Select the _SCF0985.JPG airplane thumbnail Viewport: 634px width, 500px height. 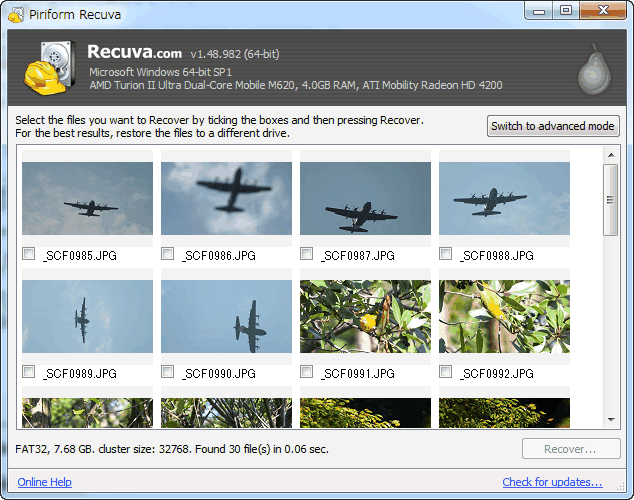[x=87, y=198]
